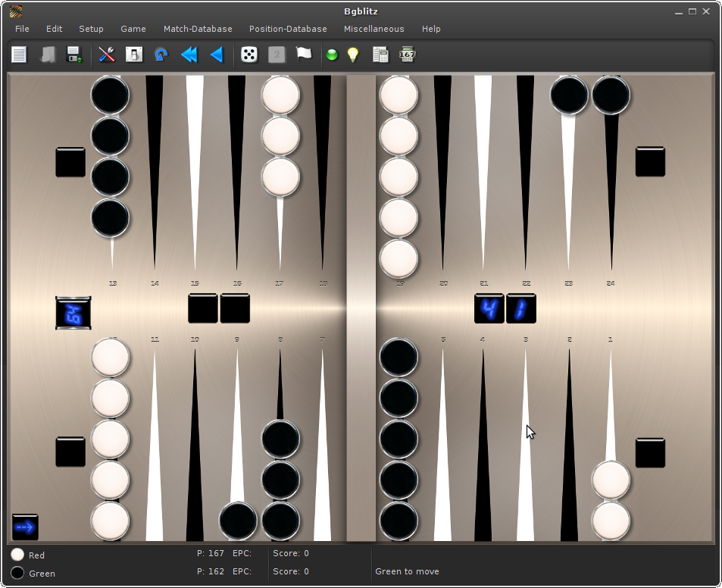Screen dimensions: 722x588
Task: Click the blue die showing 4
Action: pyautogui.click(x=489, y=308)
